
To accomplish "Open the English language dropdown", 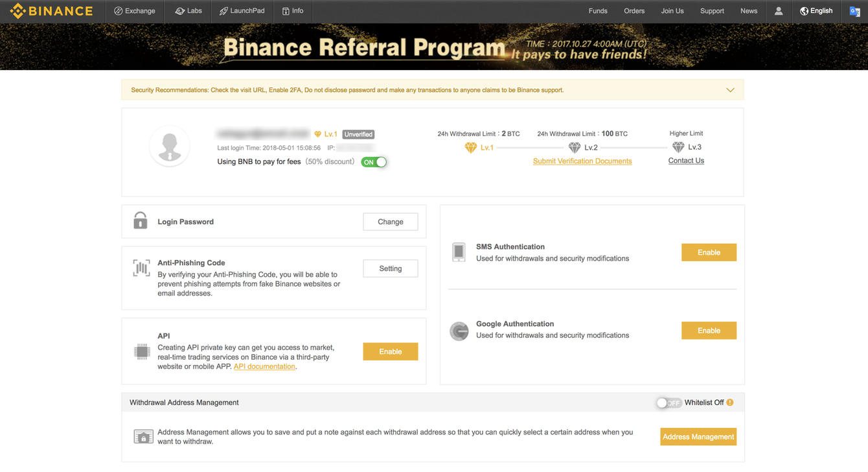I will coord(816,11).
